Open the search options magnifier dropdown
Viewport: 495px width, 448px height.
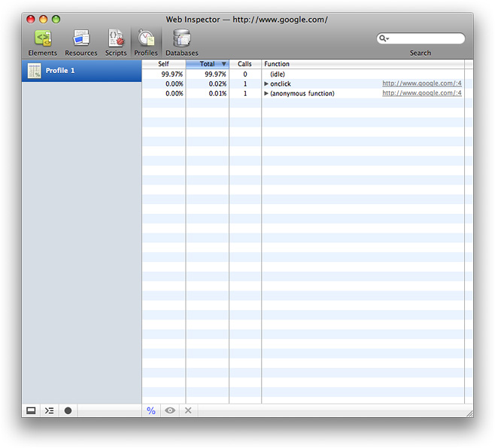coord(384,38)
